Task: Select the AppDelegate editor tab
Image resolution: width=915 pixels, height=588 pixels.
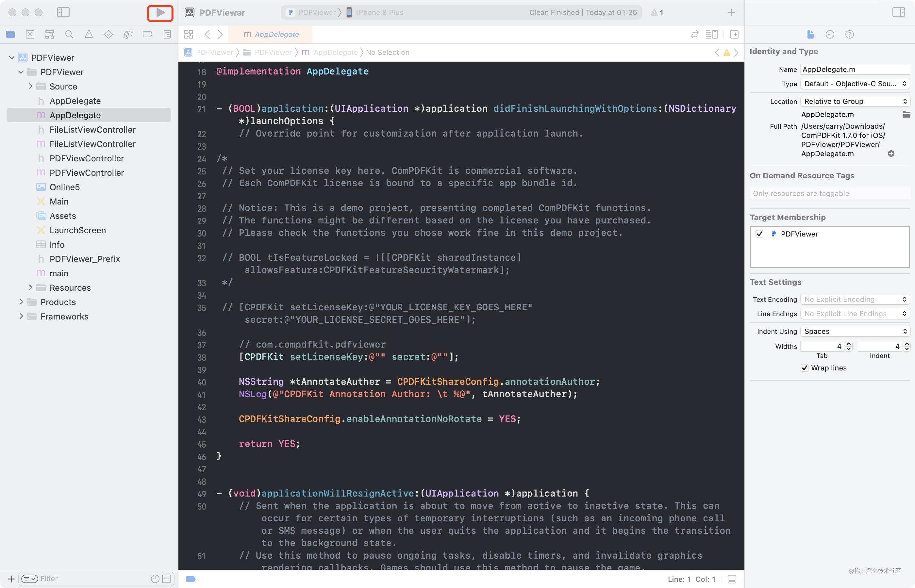Action: pyautogui.click(x=271, y=34)
